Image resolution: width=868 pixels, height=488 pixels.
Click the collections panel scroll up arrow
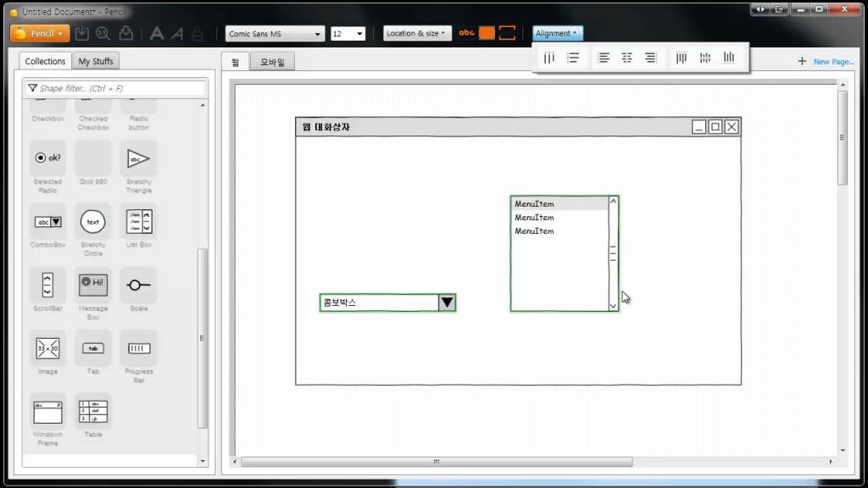203,104
